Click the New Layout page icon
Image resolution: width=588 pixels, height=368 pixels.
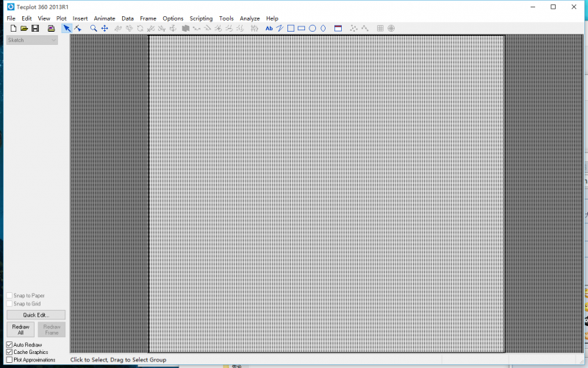click(13, 28)
